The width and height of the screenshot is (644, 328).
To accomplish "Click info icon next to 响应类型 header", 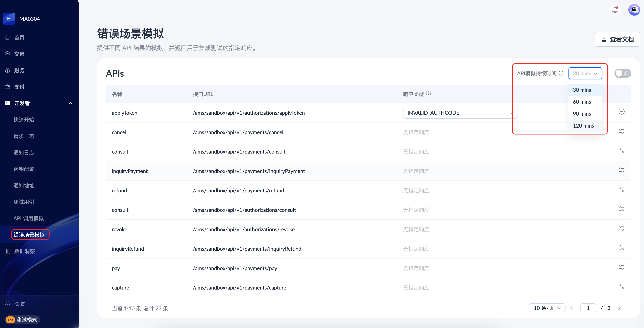I will (x=428, y=94).
